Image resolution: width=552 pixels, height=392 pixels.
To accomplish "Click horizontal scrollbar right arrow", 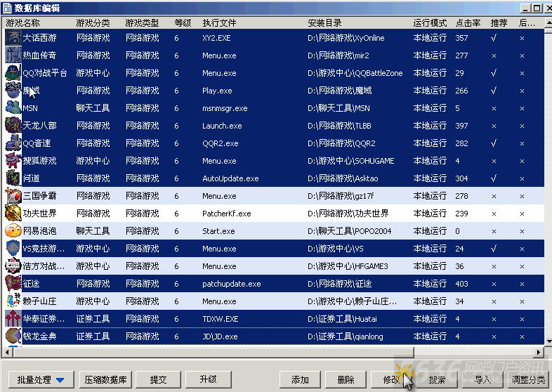I will [538, 352].
